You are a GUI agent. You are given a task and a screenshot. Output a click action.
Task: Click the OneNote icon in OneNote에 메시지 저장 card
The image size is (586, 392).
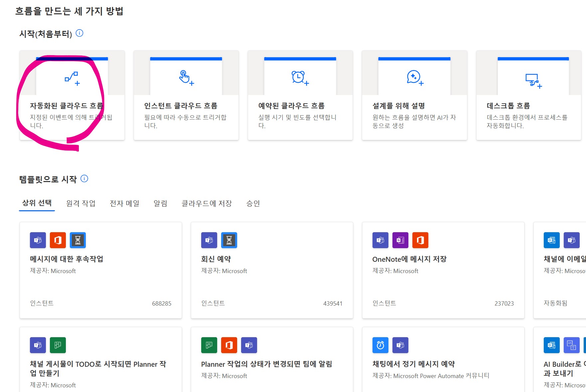400,240
